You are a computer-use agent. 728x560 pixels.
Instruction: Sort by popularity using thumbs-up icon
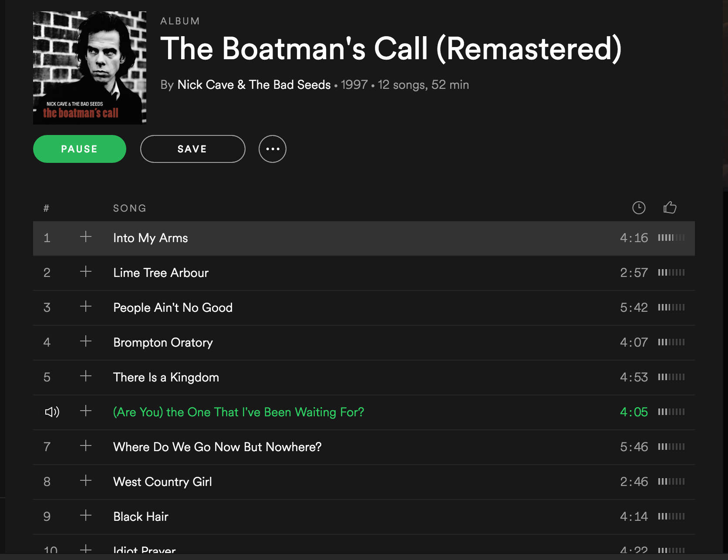tap(670, 208)
